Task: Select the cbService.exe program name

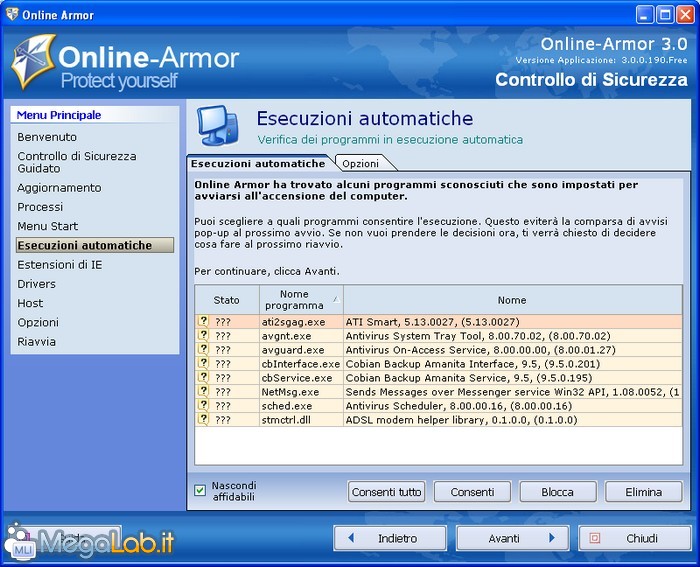Action: tap(297, 378)
